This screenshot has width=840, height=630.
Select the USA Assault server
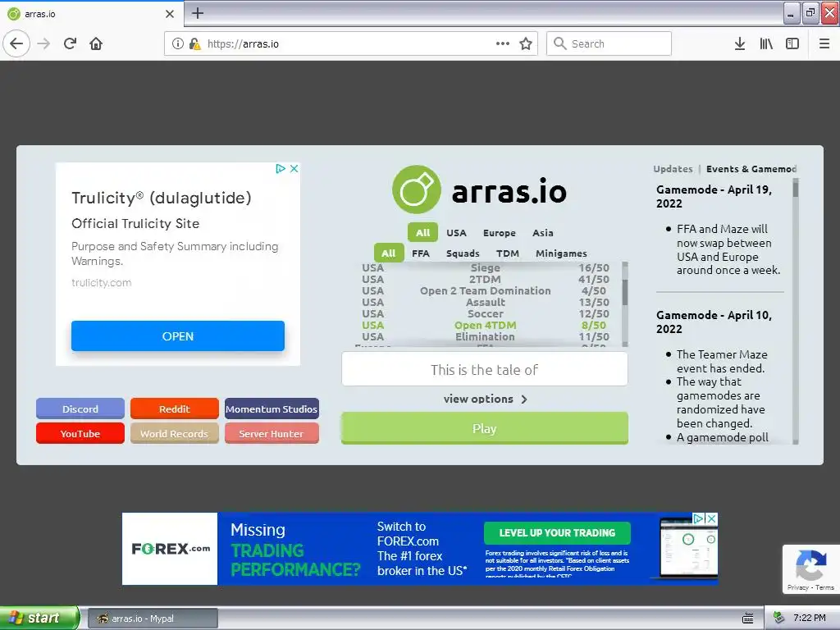(486, 302)
